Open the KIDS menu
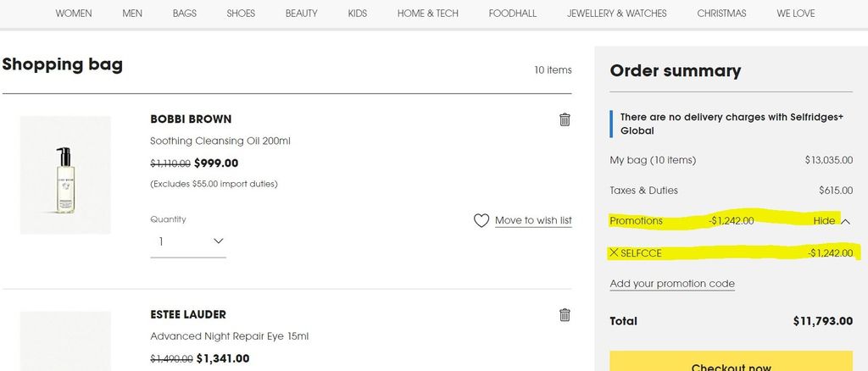 358,14
